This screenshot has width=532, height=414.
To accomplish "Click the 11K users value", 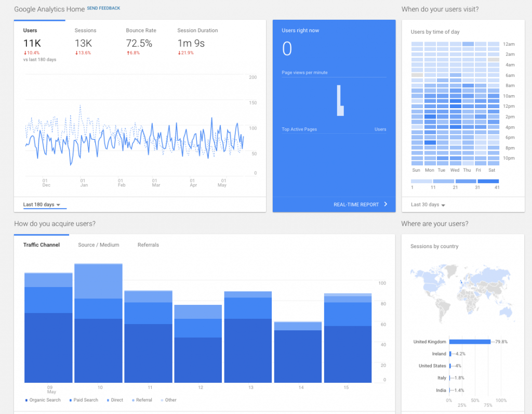I will point(32,44).
